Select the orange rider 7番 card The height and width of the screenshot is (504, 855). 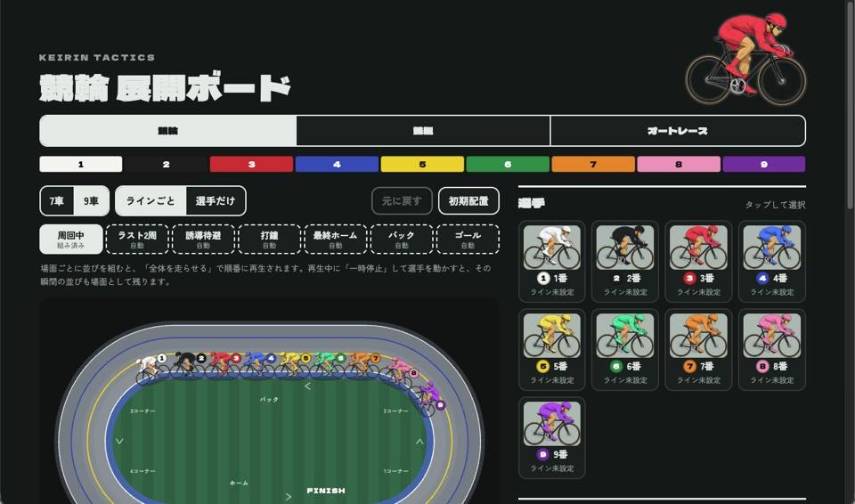[x=698, y=350]
